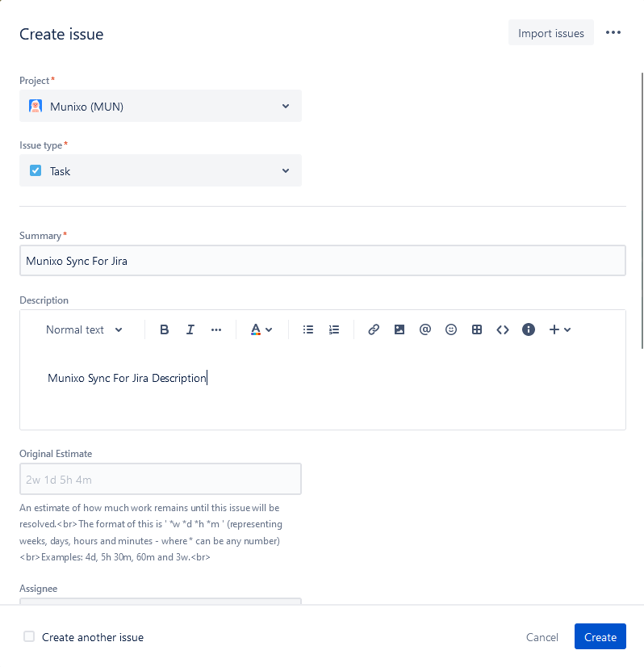The height and width of the screenshot is (667, 644).
Task: Enable Create another issue checkbox
Action: 29,636
